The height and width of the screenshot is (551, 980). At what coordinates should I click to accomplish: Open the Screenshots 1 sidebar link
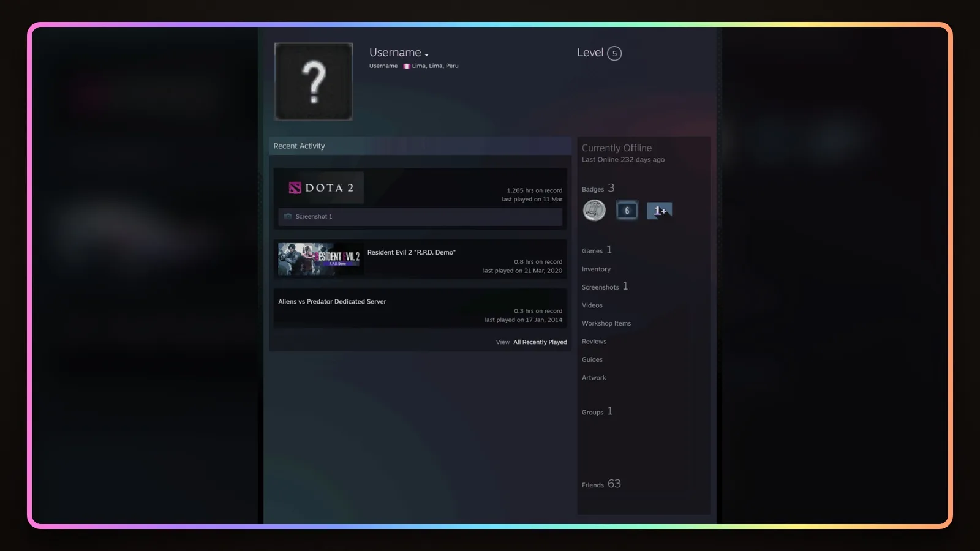coord(605,287)
